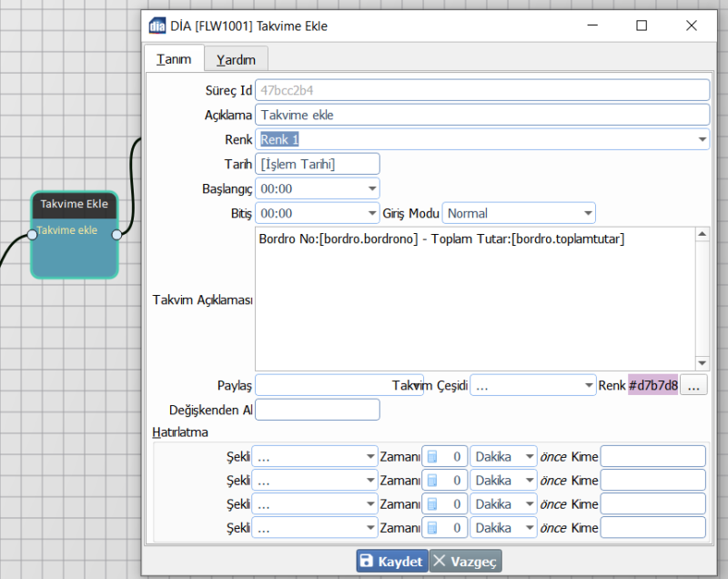This screenshot has width=728, height=579.
Task: Click calculator icon in last Zamanı field
Action: coord(432,527)
